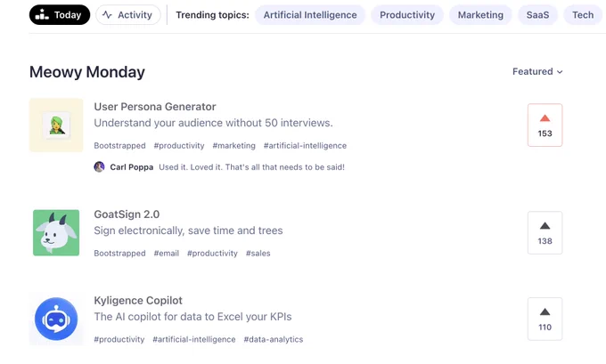
Task: Click #productivity tag under Kyligence Copilot
Action: pos(119,339)
